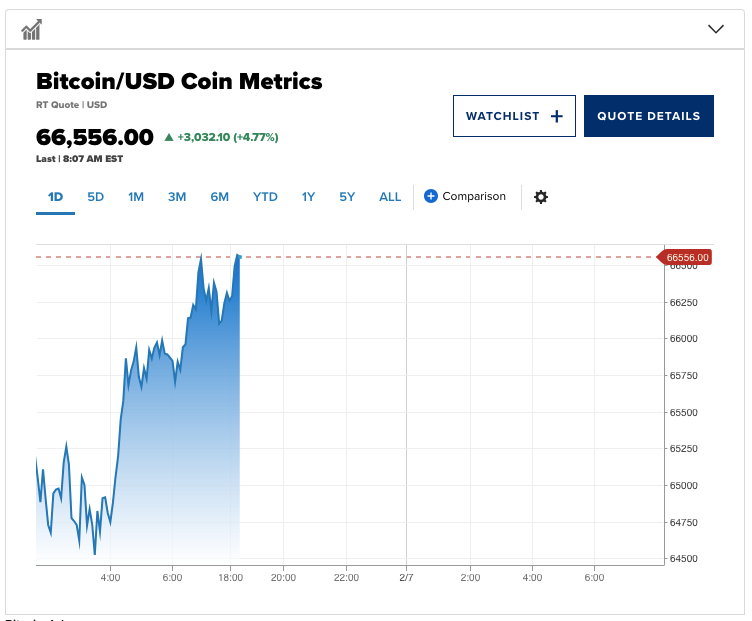
Task: Click the Bitcoin/USD Coin Metrics title
Action: pos(179,81)
